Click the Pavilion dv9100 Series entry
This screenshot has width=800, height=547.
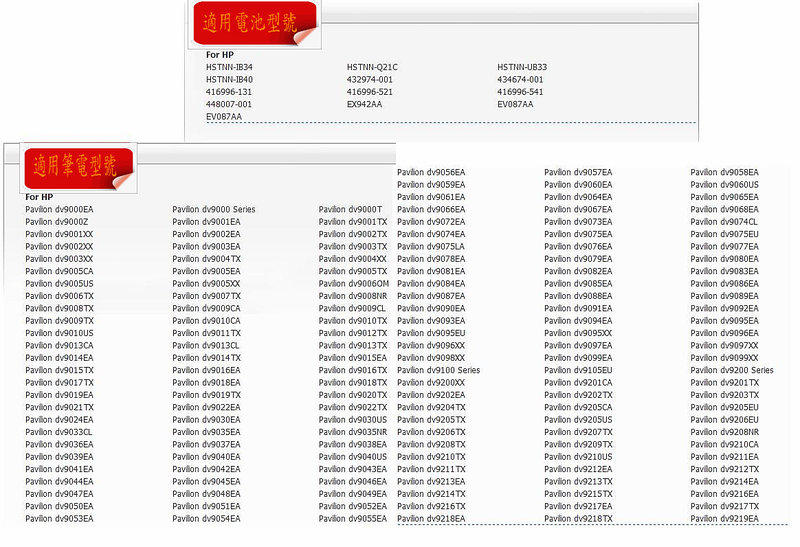[439, 370]
